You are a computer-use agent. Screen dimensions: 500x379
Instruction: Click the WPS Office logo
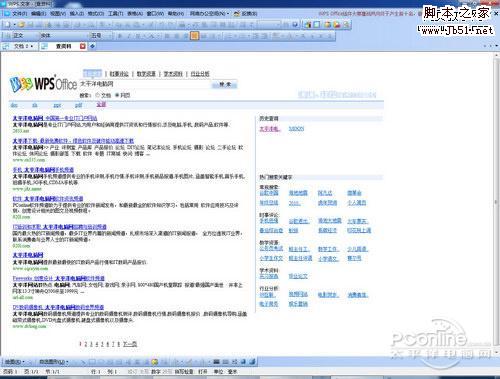[43, 84]
